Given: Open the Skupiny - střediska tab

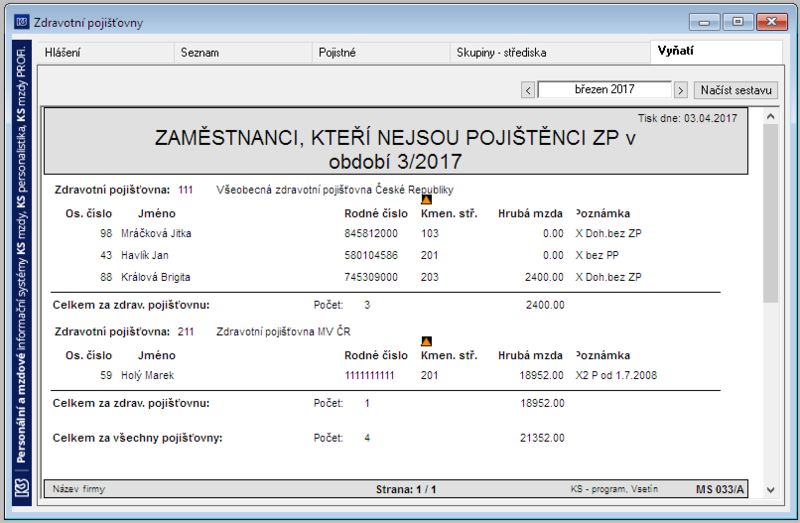Looking at the screenshot, I should pos(550,53).
